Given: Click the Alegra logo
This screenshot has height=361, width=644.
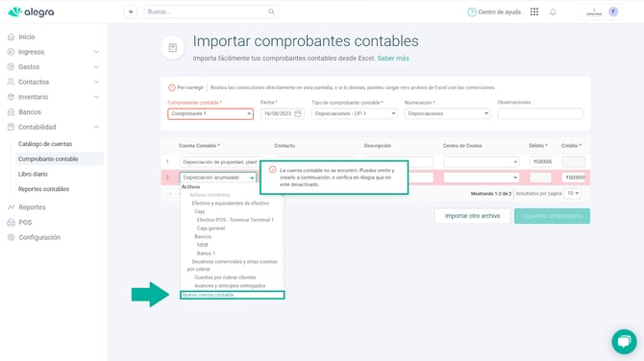Looking at the screenshot, I should pos(31,12).
